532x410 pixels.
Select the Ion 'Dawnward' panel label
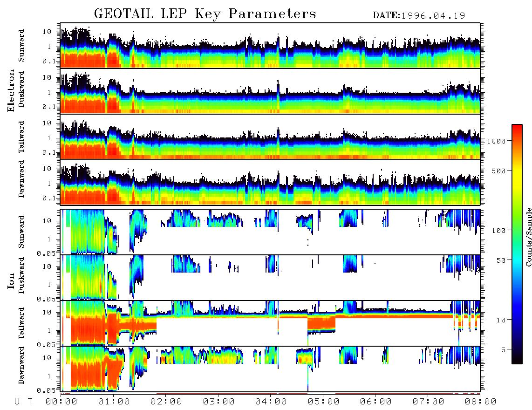(x=21, y=365)
